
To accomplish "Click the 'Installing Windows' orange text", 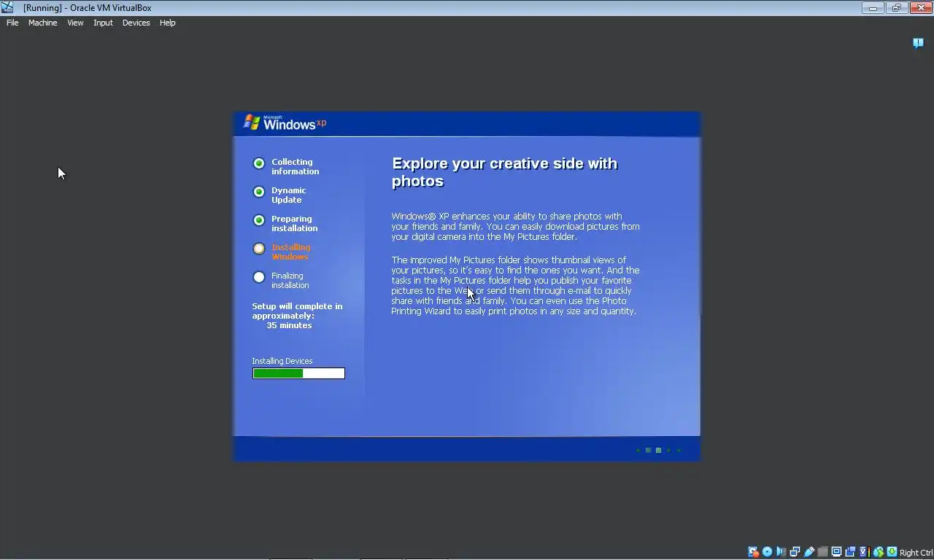I will coord(290,252).
